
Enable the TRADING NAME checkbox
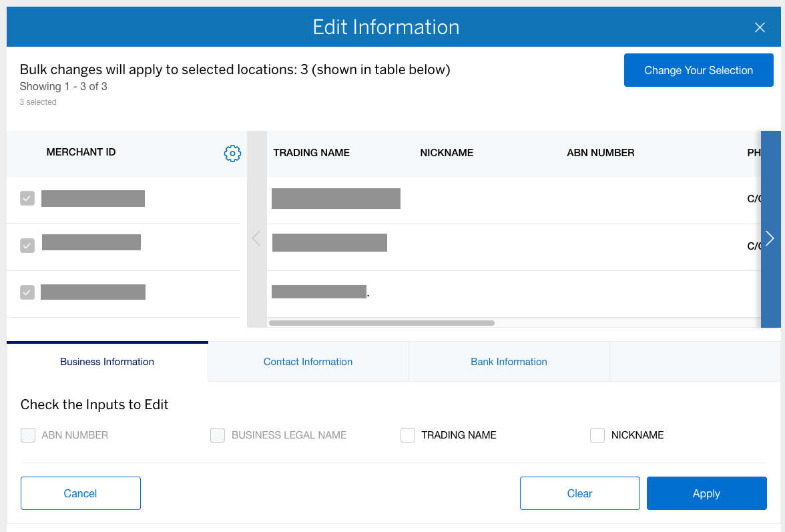[x=408, y=435]
